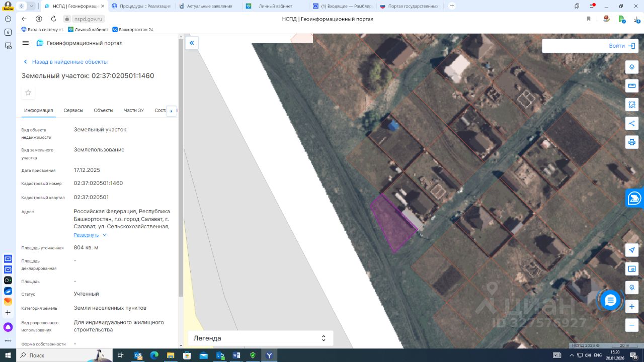Switch to Портал государственных browser tab
This screenshot has width=644, height=362.
(x=410, y=6)
